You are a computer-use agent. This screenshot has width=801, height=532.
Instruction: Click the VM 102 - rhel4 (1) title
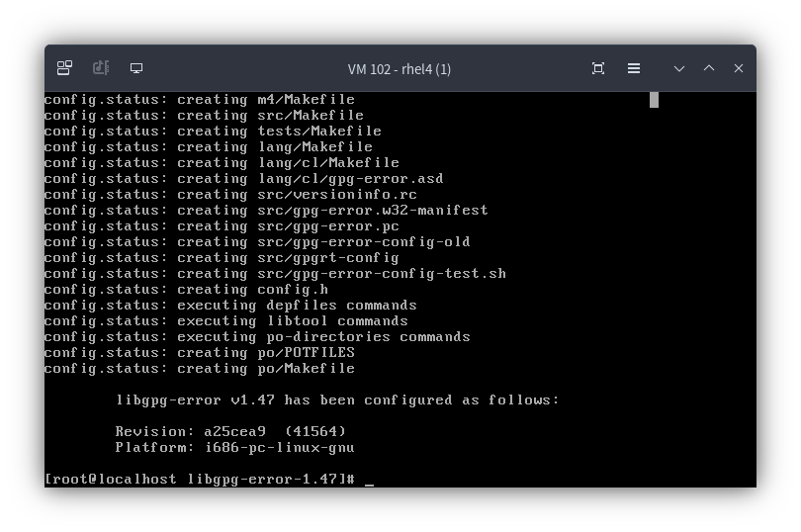(400, 69)
